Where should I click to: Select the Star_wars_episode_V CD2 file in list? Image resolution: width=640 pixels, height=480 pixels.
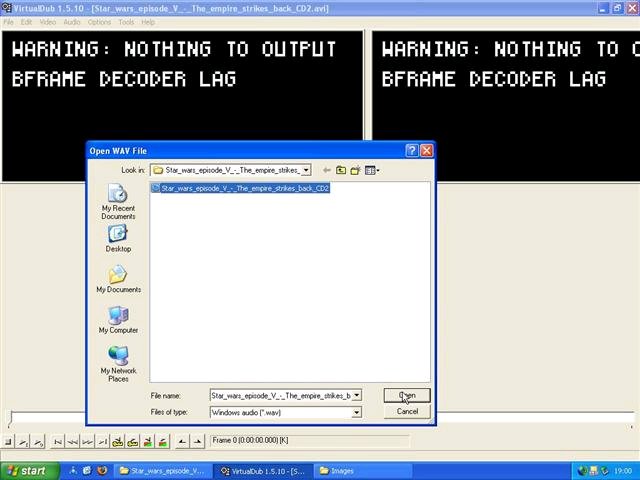[x=240, y=188]
